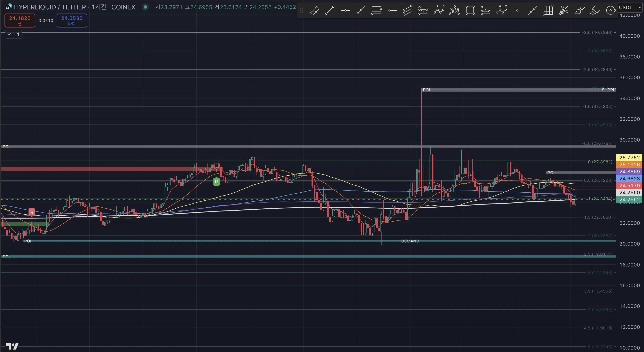
Task: Select the Highlighter tool
Action: (x=595, y=10)
